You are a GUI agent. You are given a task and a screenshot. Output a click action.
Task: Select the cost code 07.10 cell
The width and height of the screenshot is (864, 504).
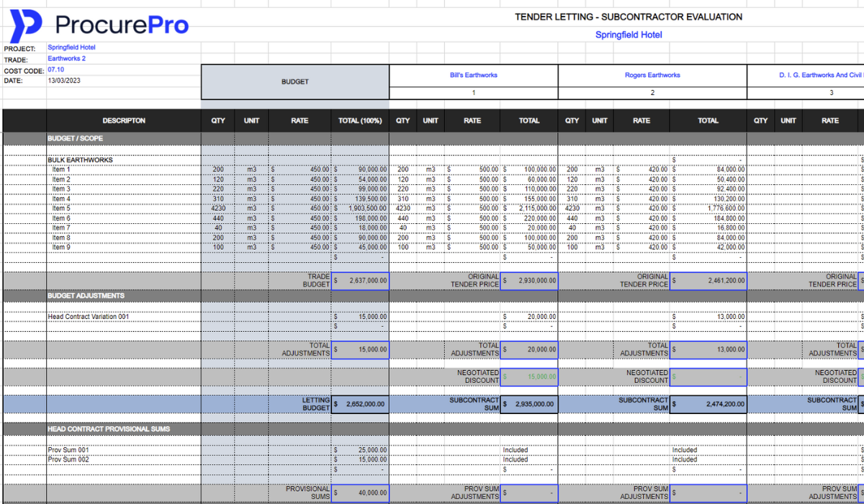click(56, 70)
